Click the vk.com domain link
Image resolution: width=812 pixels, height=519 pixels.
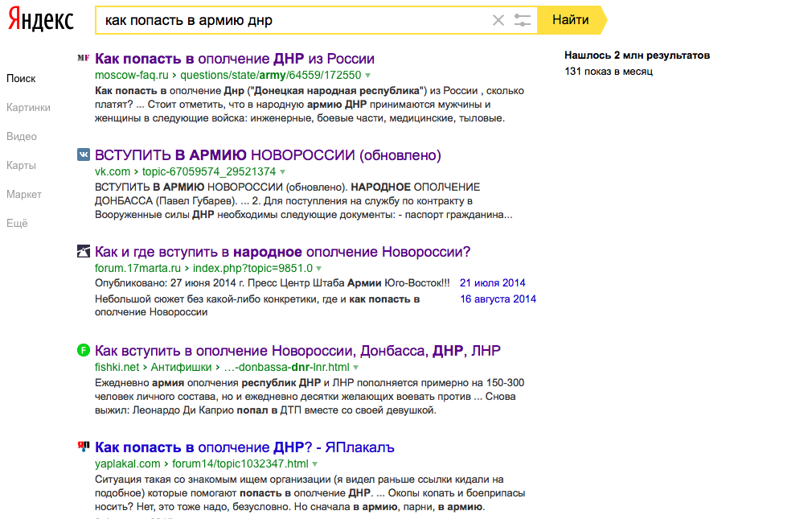(113, 171)
